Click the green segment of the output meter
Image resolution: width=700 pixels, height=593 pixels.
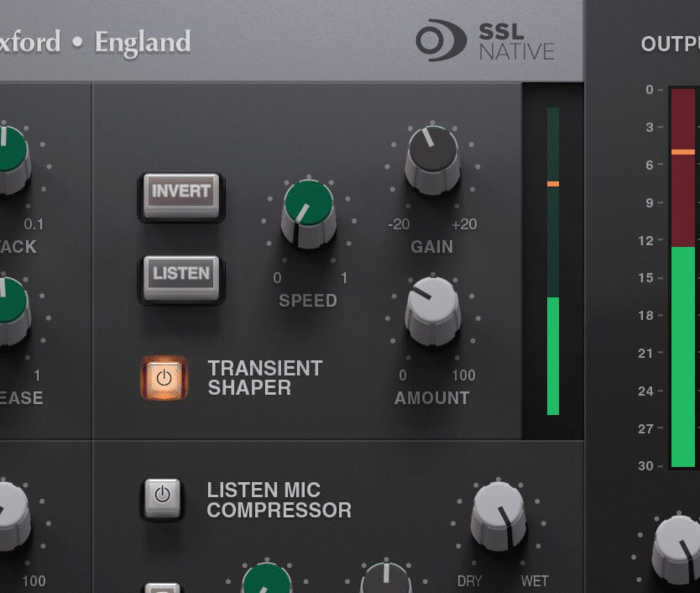click(682, 356)
